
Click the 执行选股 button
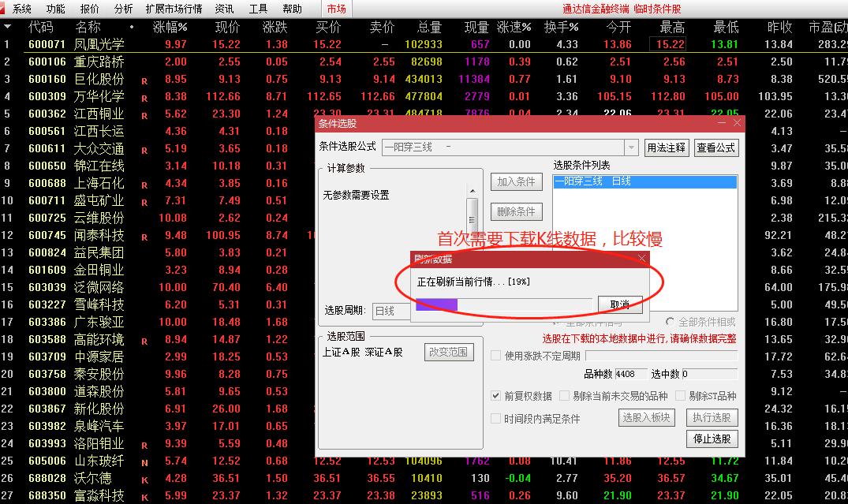pos(711,417)
